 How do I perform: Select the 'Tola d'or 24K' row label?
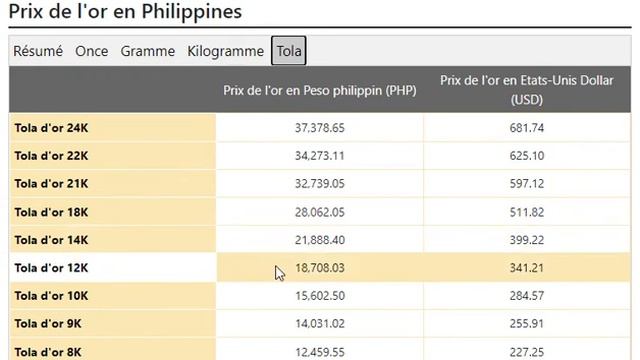(x=51, y=128)
